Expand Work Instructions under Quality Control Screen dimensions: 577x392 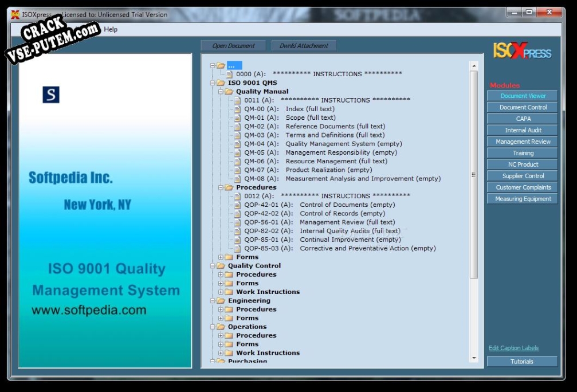(221, 292)
